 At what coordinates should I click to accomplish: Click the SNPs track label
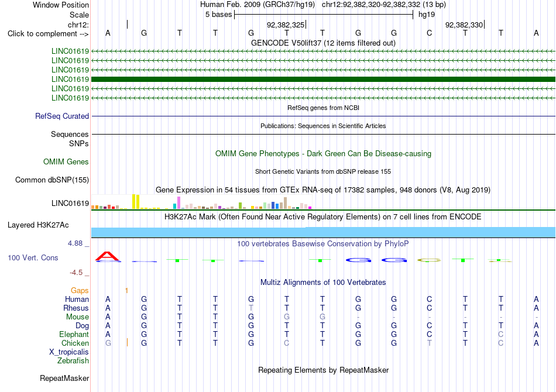(79, 143)
